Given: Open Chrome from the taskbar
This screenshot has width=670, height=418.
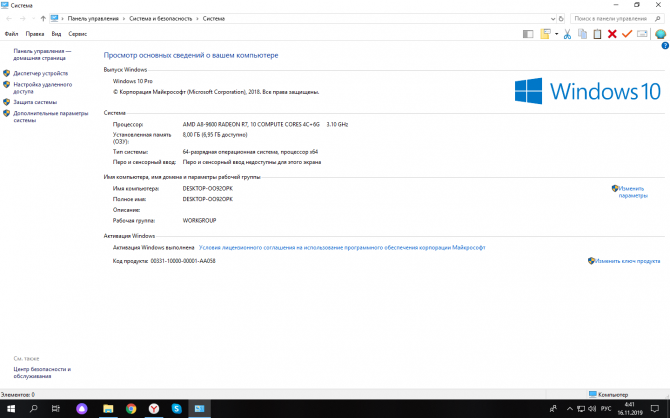Looking at the screenshot, I should [x=131, y=409].
